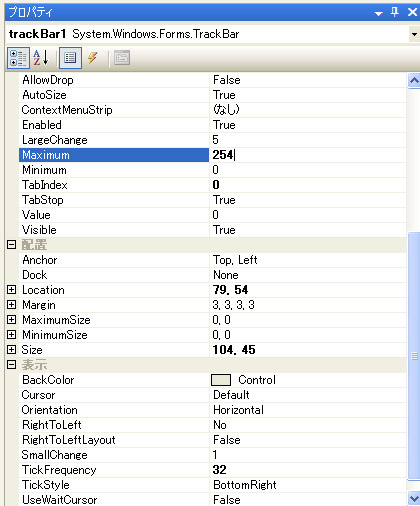This screenshot has width=420, height=506.
Task: Close the Properties panel
Action: click(x=412, y=12)
